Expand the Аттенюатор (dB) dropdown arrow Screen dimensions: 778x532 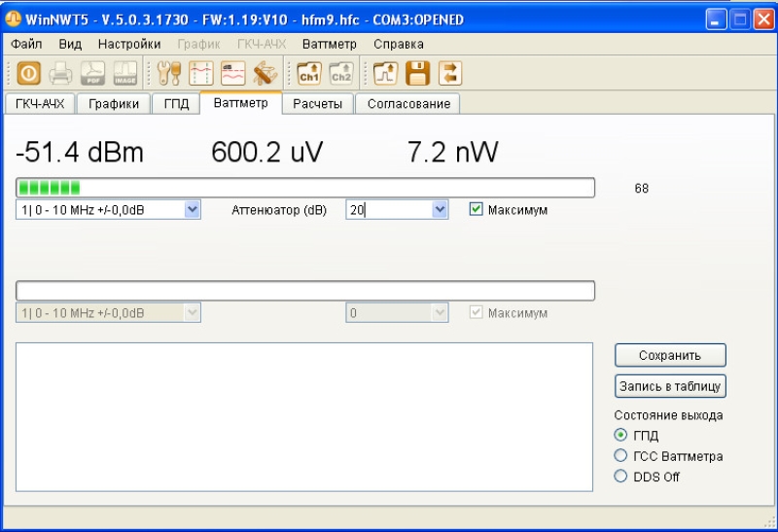point(440,209)
